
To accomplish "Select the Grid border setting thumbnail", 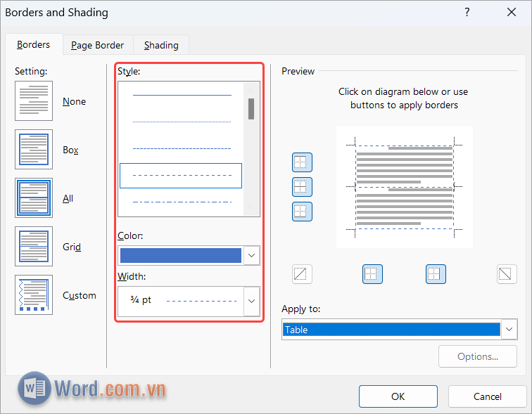I will [x=34, y=246].
